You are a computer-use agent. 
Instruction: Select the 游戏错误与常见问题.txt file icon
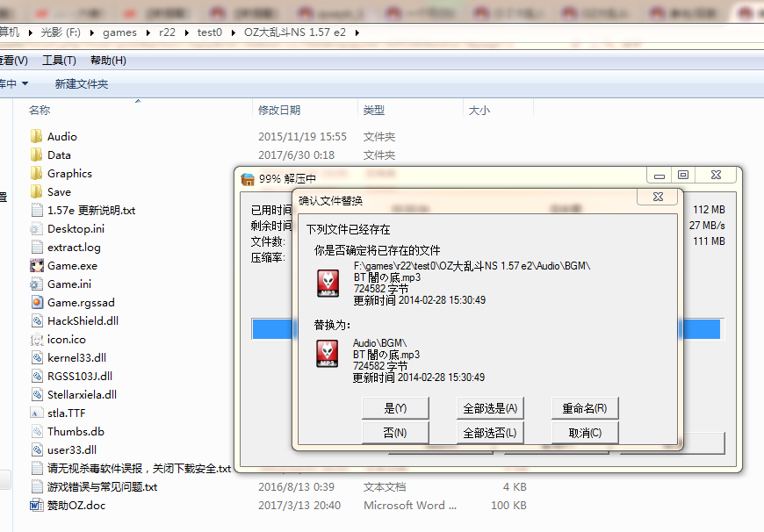[x=37, y=486]
